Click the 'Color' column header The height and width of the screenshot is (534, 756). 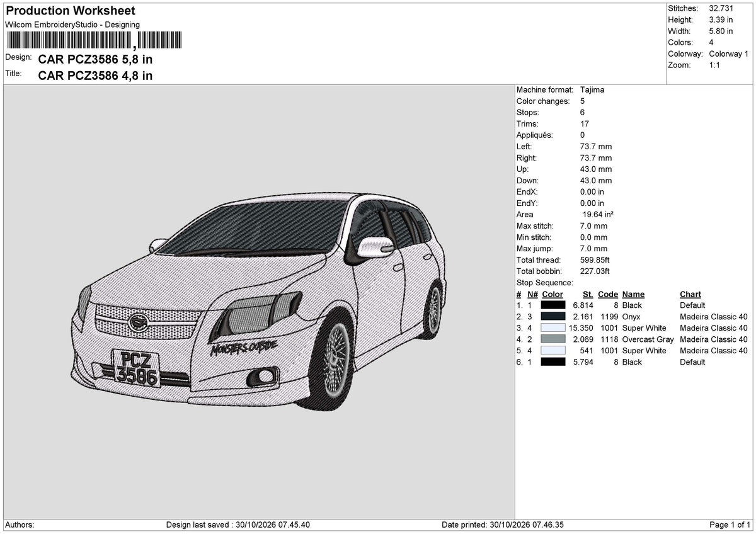pyautogui.click(x=553, y=294)
